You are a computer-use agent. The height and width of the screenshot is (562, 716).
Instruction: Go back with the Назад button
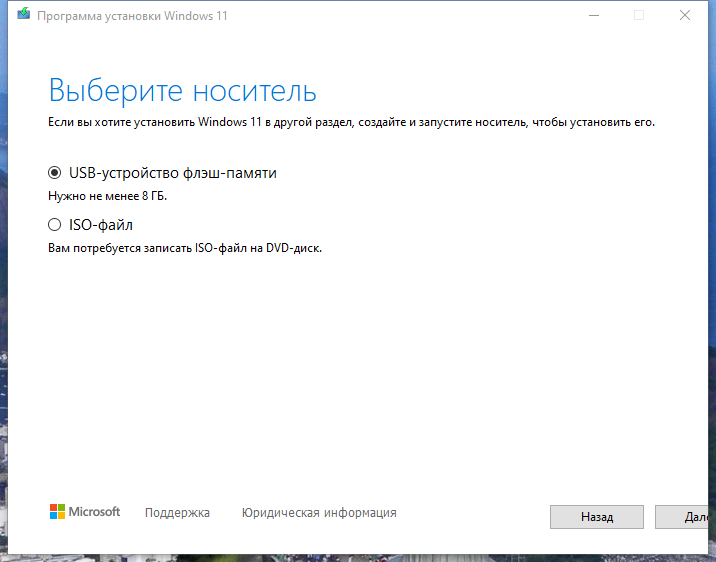(x=597, y=517)
